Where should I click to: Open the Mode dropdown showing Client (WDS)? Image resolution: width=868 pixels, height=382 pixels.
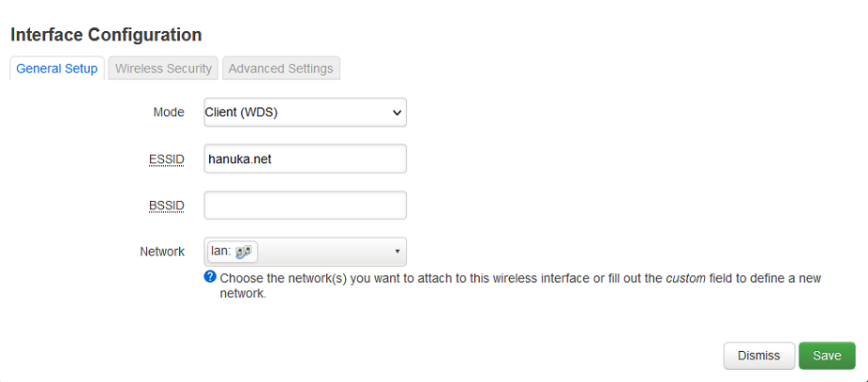pyautogui.click(x=305, y=112)
